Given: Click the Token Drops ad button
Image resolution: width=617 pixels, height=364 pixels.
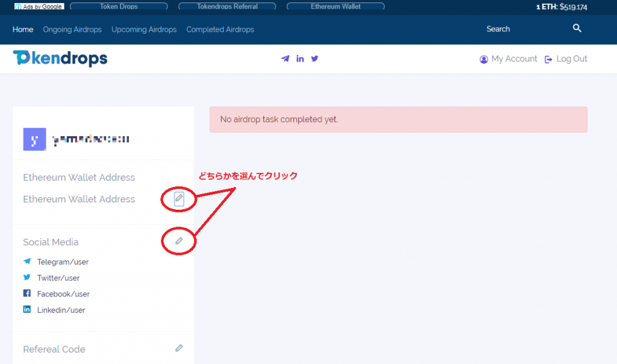Looking at the screenshot, I should point(119,6).
